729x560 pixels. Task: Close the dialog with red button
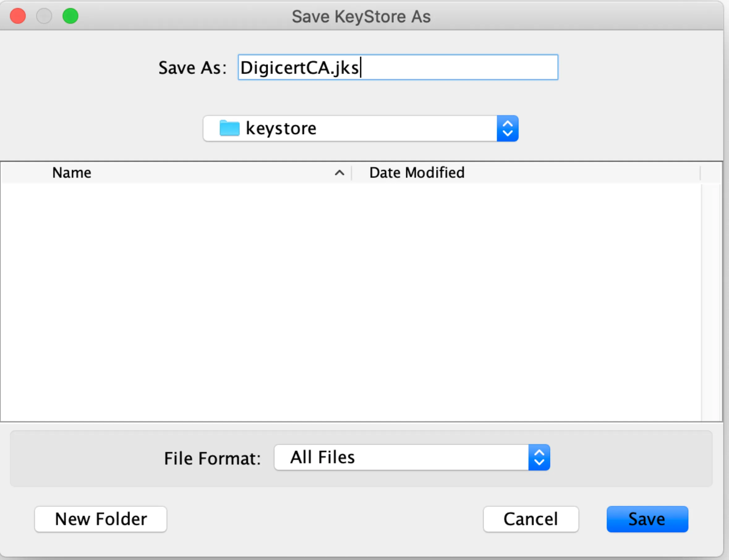pyautogui.click(x=18, y=16)
